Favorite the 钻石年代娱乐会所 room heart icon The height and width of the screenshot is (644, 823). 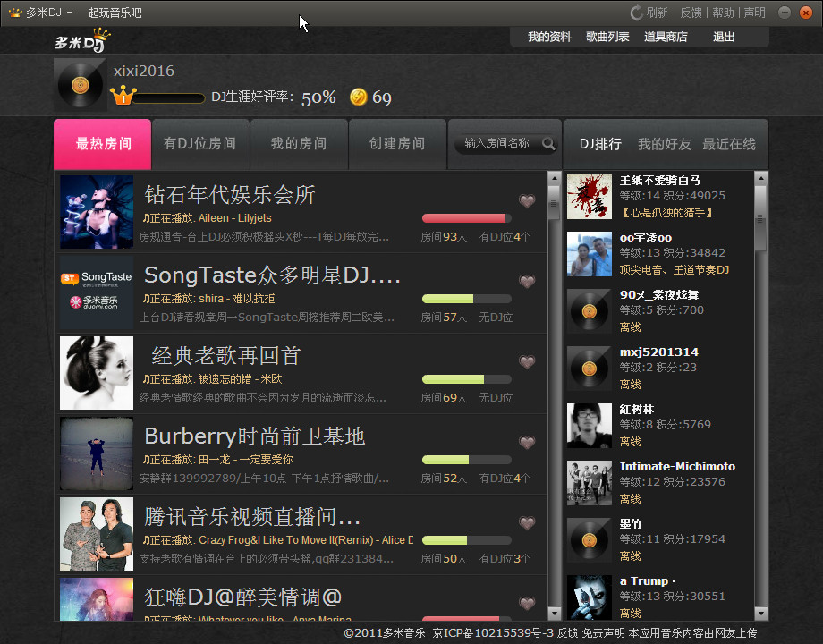(527, 200)
